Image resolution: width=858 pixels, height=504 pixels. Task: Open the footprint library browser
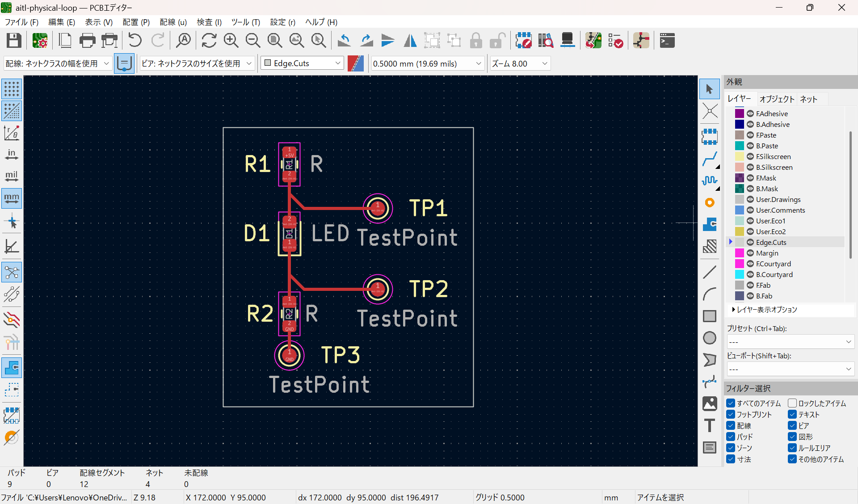click(546, 40)
